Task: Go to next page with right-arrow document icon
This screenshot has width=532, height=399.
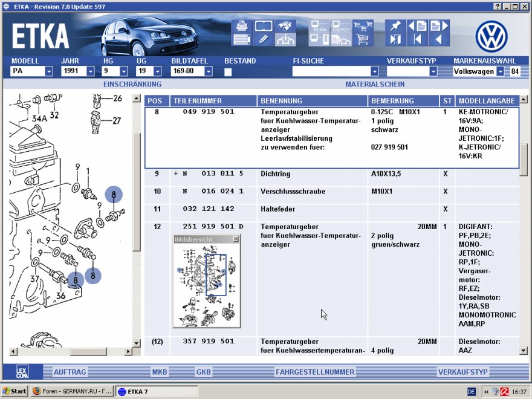Action: 440,26
